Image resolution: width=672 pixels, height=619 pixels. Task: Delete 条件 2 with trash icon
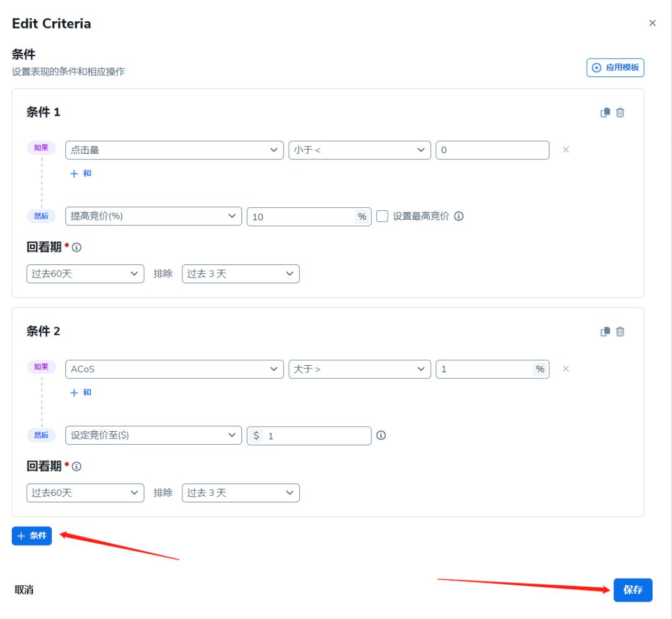[620, 332]
